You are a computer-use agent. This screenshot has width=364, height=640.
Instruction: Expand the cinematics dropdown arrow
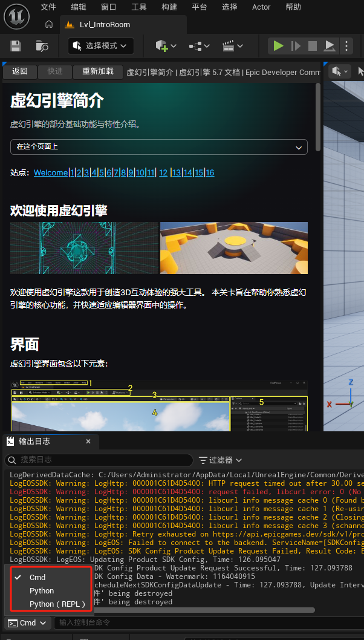(239, 46)
